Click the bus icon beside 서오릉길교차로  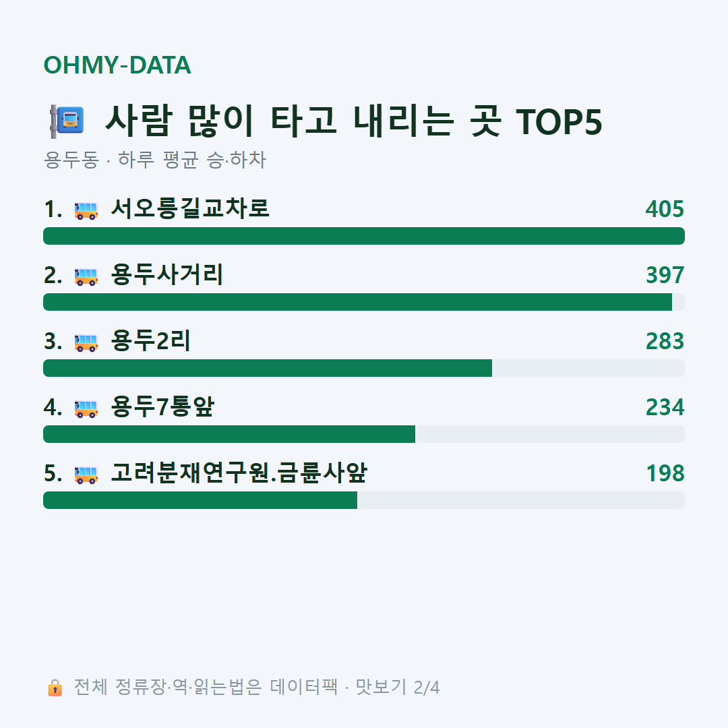click(86, 210)
